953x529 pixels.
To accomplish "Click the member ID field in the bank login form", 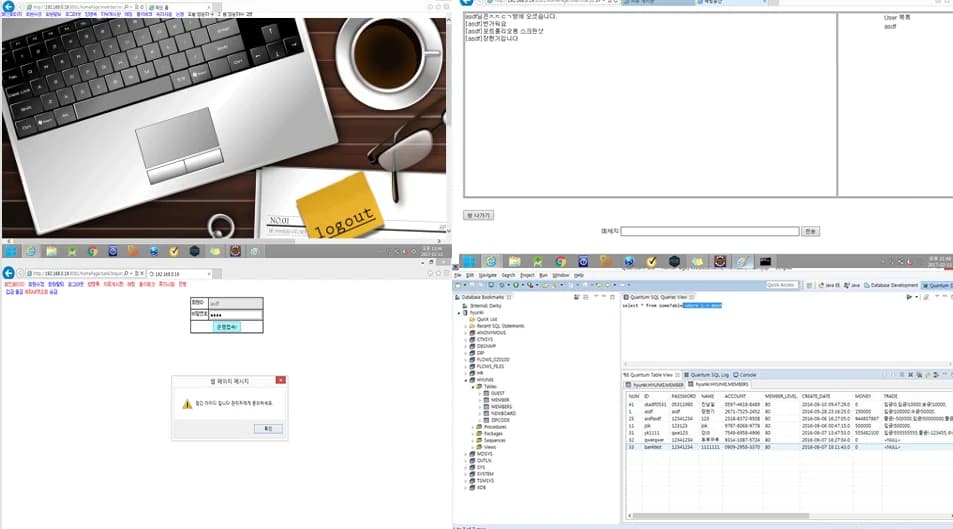I will click(x=236, y=303).
